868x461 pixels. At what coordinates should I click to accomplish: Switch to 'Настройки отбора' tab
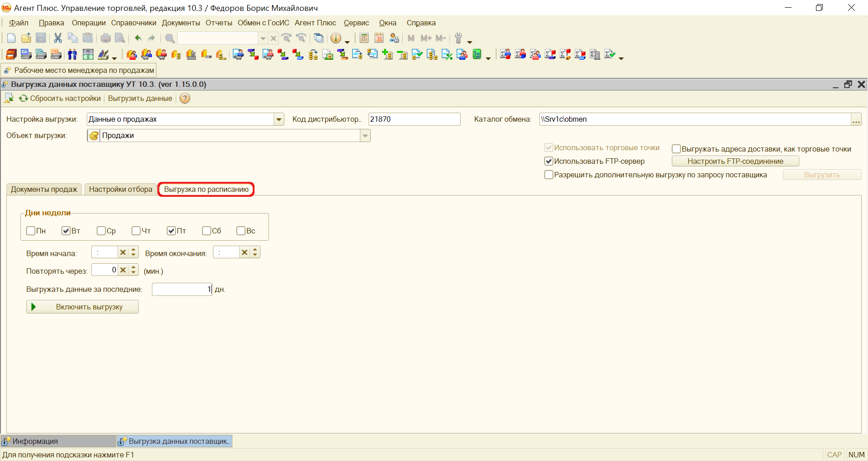(120, 189)
